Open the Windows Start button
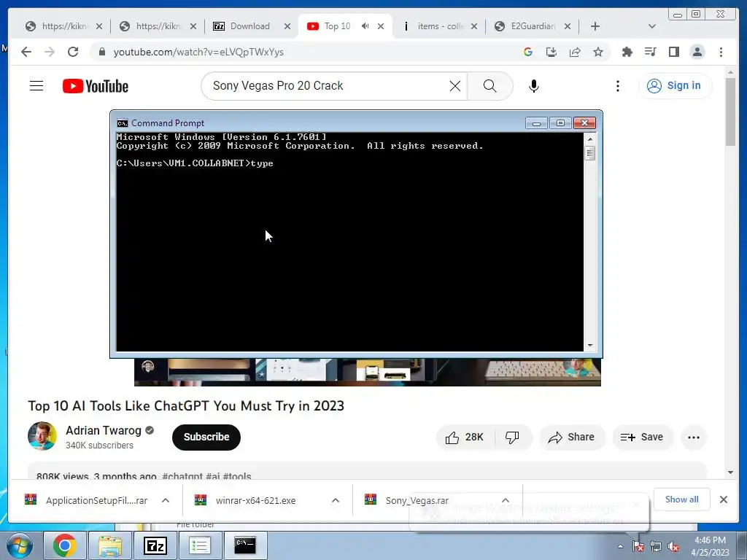Viewport: 747px width, 560px height. [19, 546]
